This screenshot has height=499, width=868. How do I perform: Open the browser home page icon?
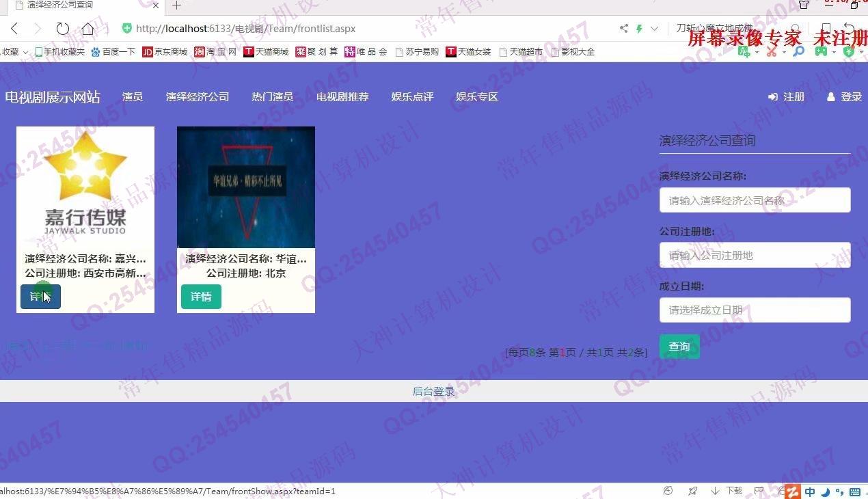(88, 29)
